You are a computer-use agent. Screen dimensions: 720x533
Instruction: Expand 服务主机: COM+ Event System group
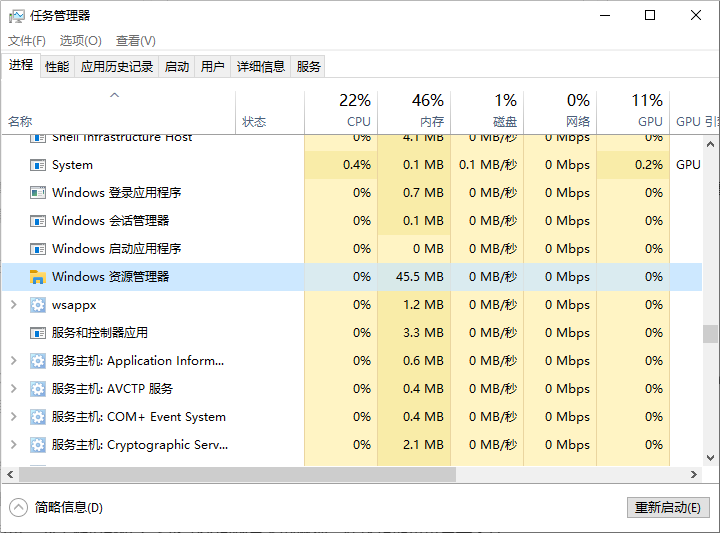tap(14, 416)
